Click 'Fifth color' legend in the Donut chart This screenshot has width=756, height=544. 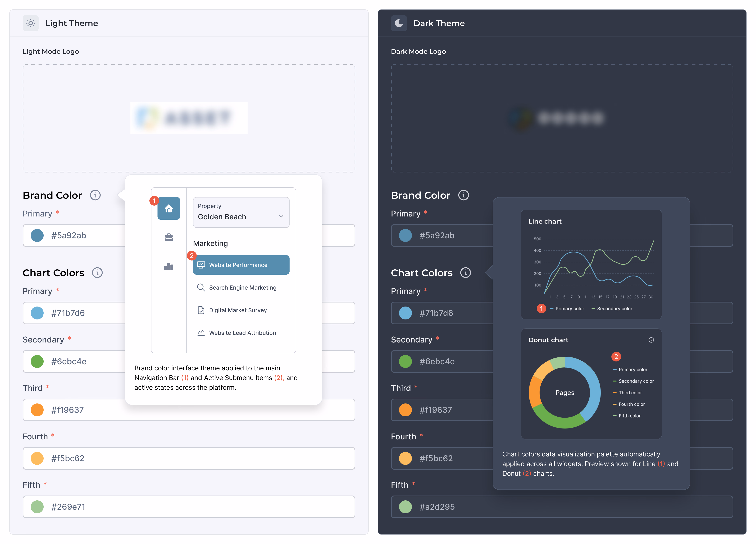coord(627,416)
